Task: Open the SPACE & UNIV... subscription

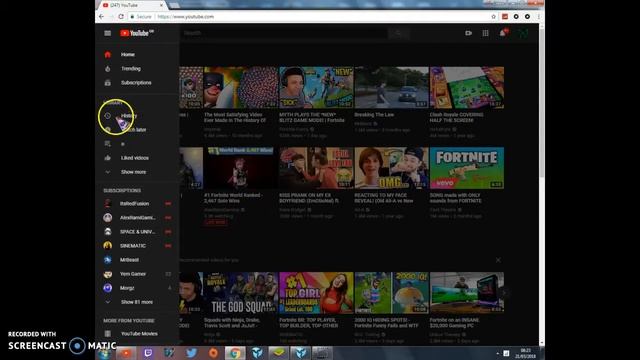Action: (x=137, y=232)
